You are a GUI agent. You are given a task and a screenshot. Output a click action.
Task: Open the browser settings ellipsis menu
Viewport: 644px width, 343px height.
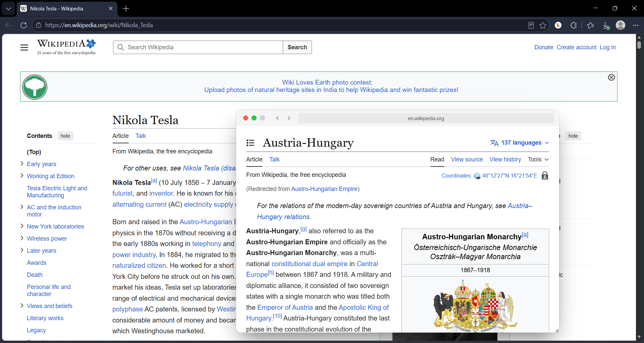(x=636, y=25)
